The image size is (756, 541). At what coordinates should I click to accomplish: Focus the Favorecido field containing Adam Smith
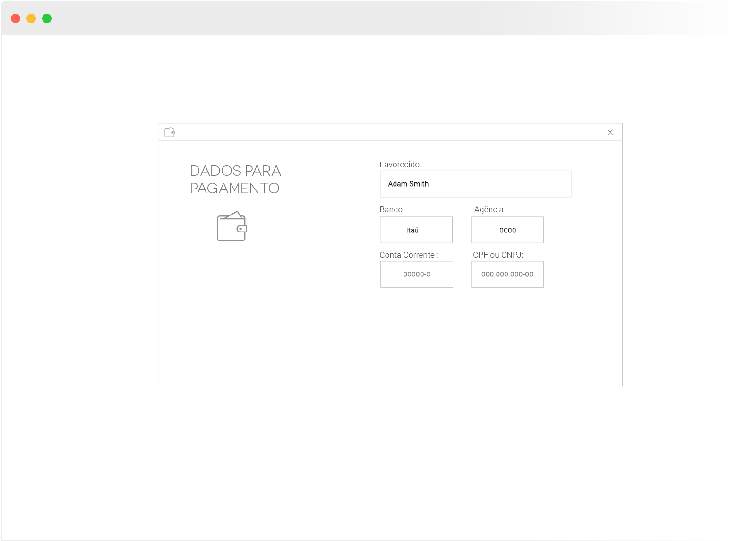(x=475, y=184)
